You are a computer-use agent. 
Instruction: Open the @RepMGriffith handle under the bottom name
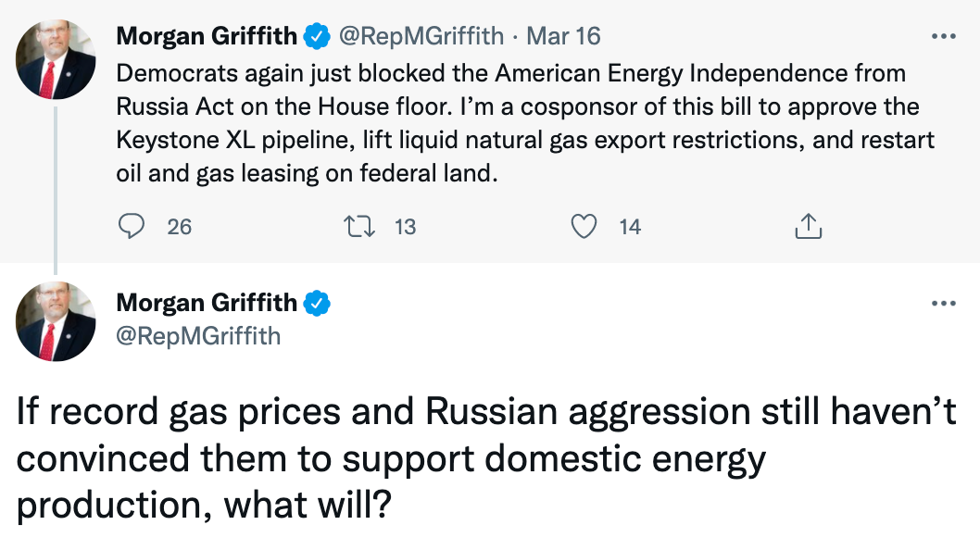198,334
